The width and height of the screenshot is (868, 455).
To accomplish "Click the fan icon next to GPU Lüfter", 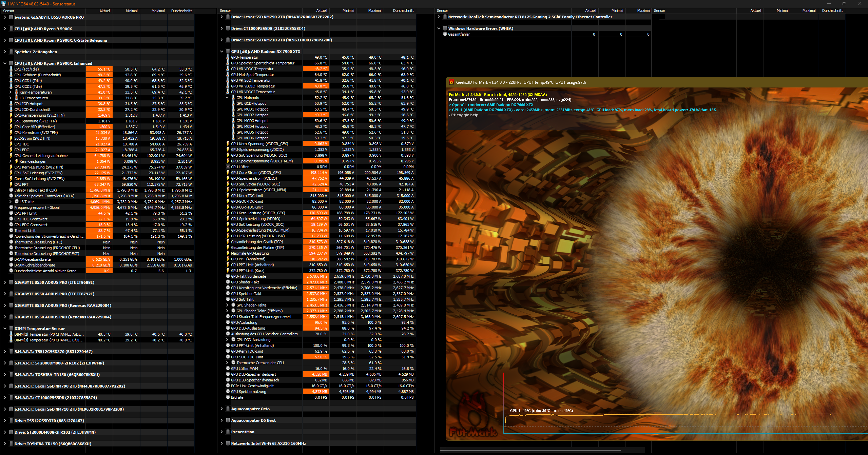I will click(x=228, y=167).
